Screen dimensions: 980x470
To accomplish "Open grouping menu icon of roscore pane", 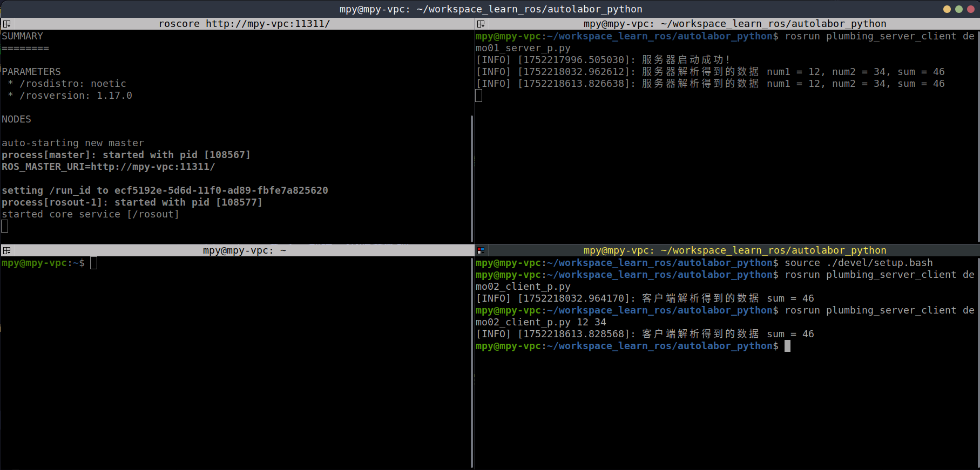I will [6, 24].
